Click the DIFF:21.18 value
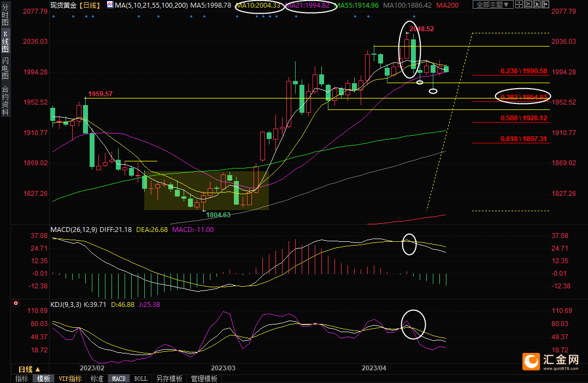Screen dimensions: 588x383 pos(115,229)
